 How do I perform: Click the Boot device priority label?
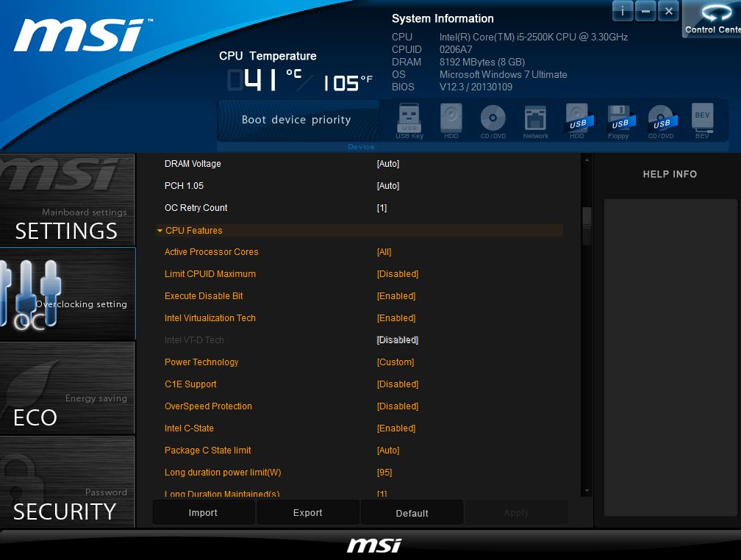296,120
